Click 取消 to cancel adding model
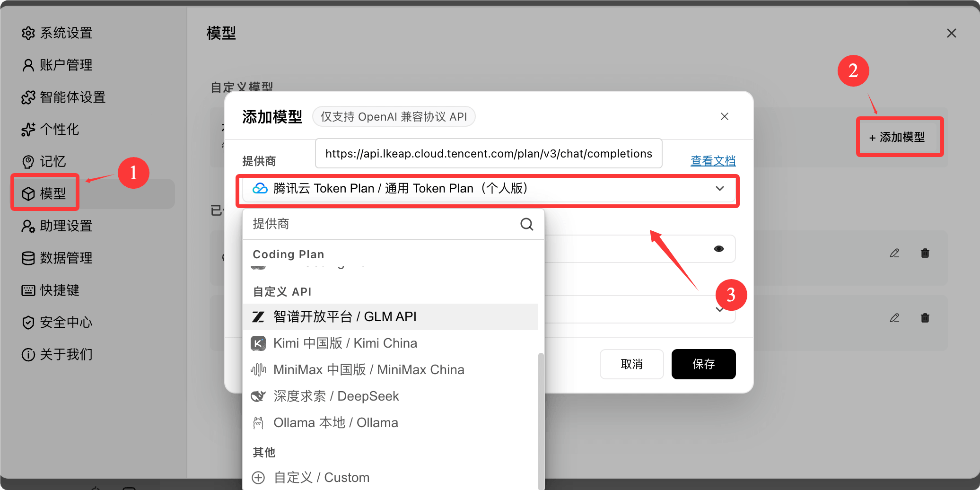 click(632, 364)
